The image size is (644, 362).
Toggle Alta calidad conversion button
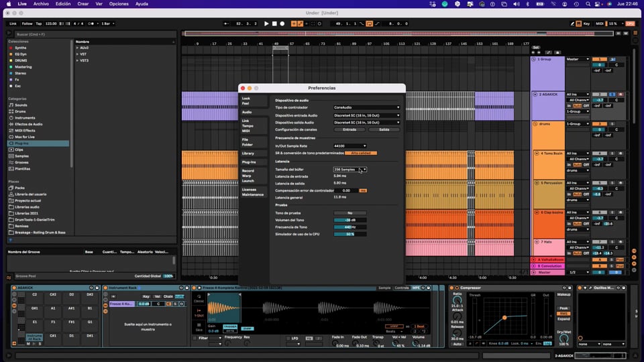361,153
